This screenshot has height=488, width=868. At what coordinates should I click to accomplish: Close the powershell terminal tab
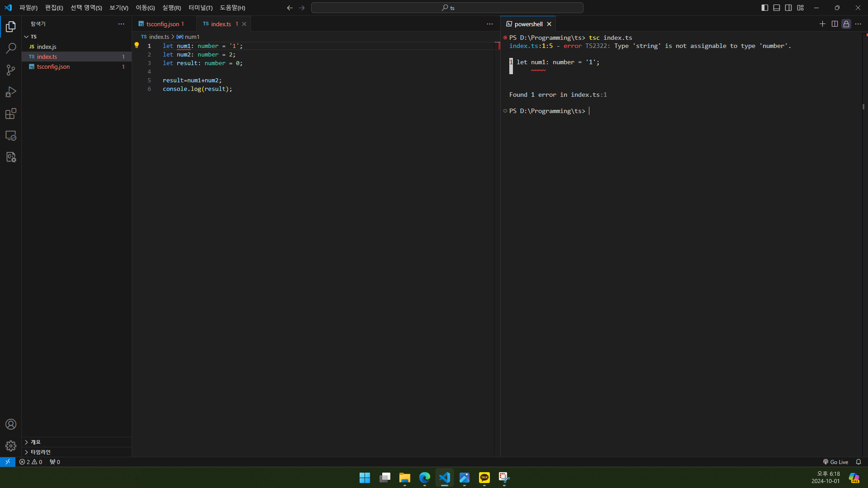point(549,24)
